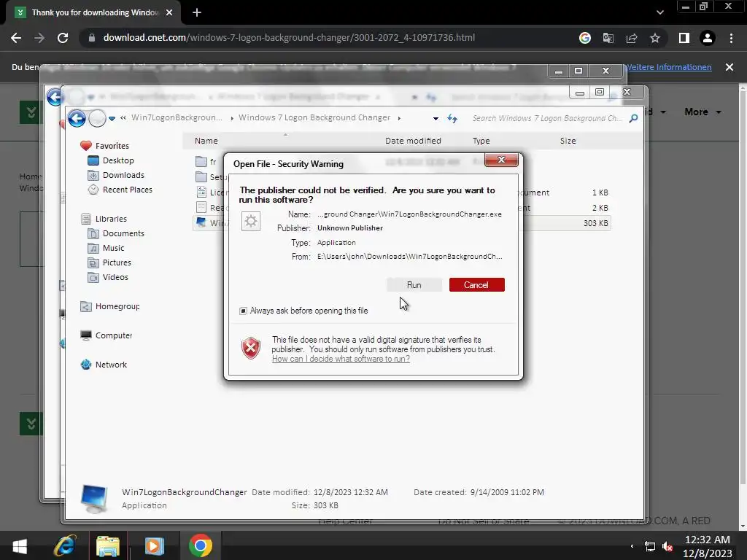The width and height of the screenshot is (747, 560).
Task: Close the 'Thank you for downloading' tab
Action: (x=169, y=13)
